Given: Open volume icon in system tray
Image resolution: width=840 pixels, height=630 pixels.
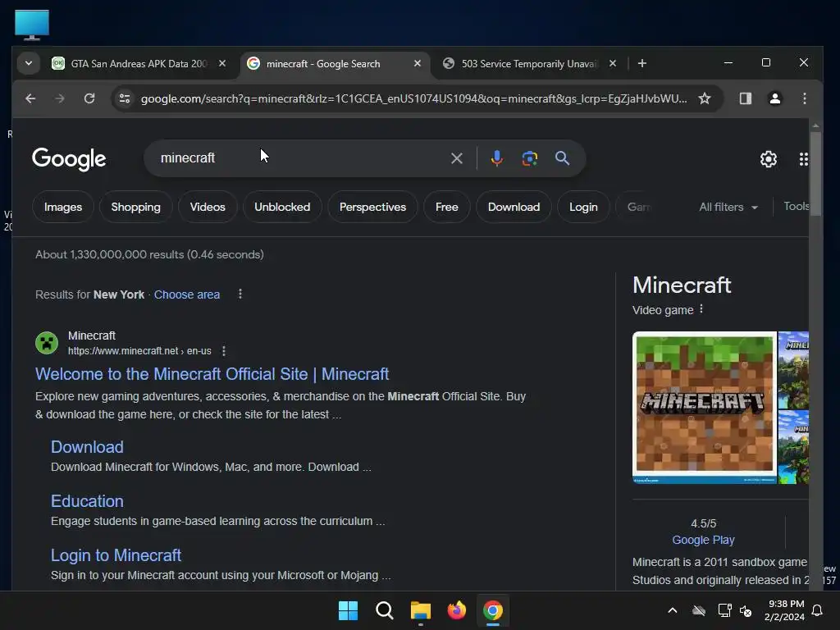Looking at the screenshot, I should coord(746,610).
